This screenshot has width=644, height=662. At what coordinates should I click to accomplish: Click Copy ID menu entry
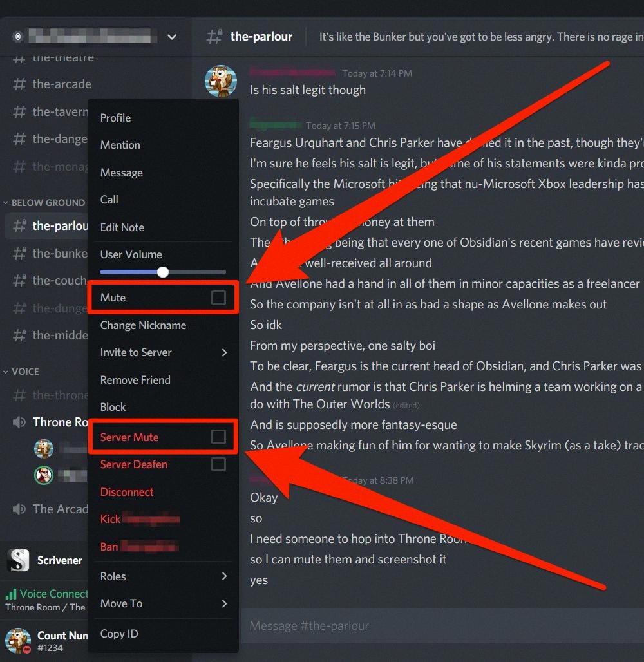click(119, 634)
